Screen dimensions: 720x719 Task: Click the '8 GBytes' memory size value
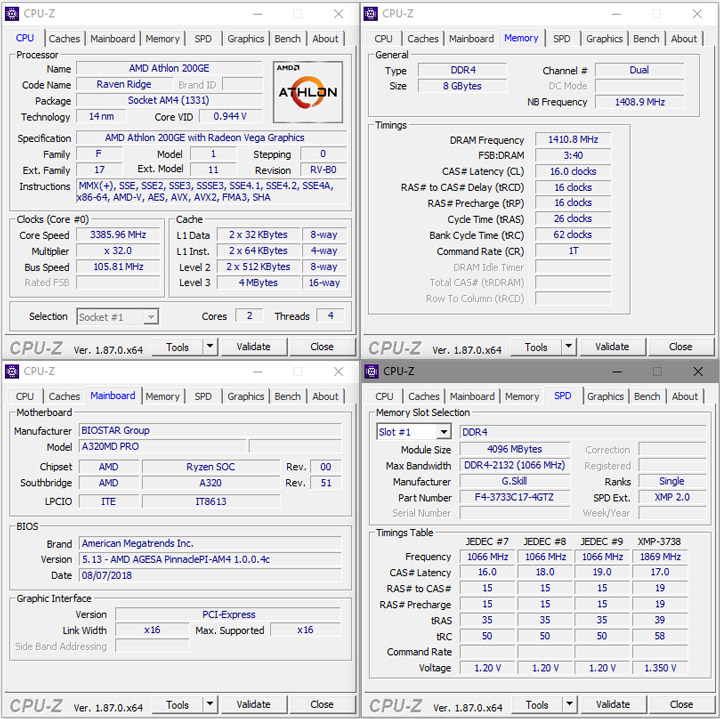(462, 86)
